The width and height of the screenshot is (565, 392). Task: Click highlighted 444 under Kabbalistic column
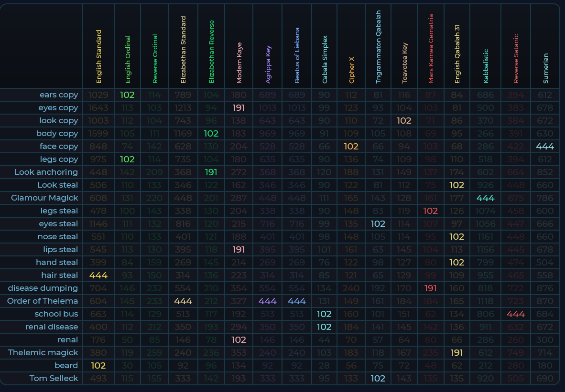(x=485, y=198)
